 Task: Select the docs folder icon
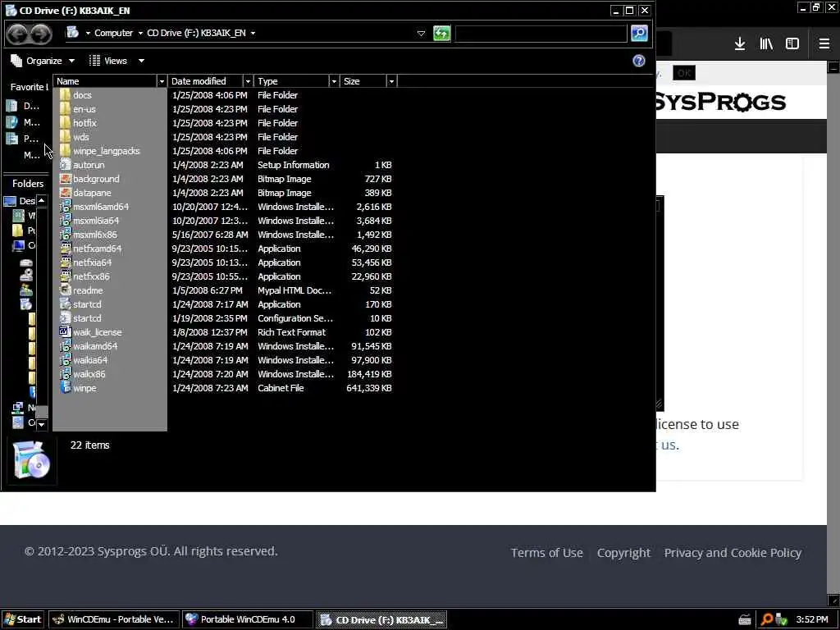(66, 95)
